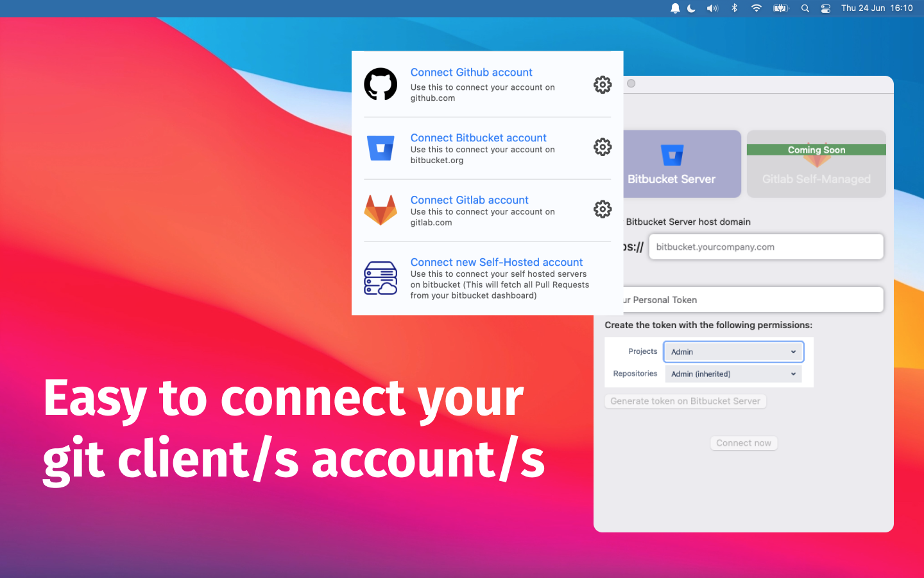The width and height of the screenshot is (924, 578).
Task: Open Bitbucket account settings gear
Action: tap(603, 146)
